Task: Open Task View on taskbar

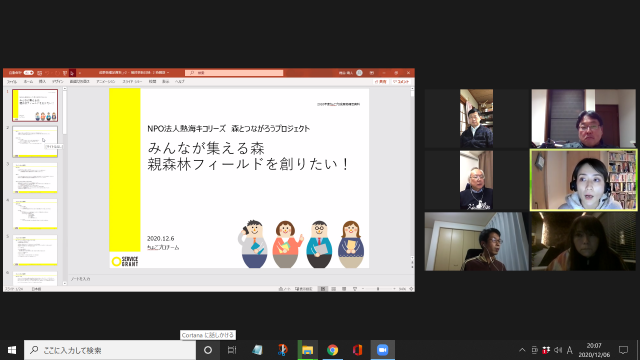Action: (x=232, y=350)
